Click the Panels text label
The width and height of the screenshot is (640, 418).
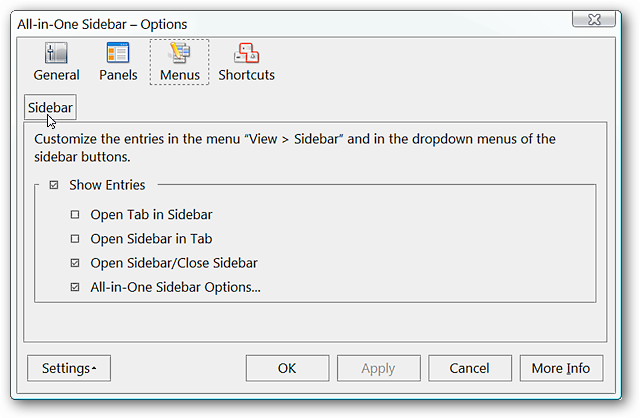118,75
